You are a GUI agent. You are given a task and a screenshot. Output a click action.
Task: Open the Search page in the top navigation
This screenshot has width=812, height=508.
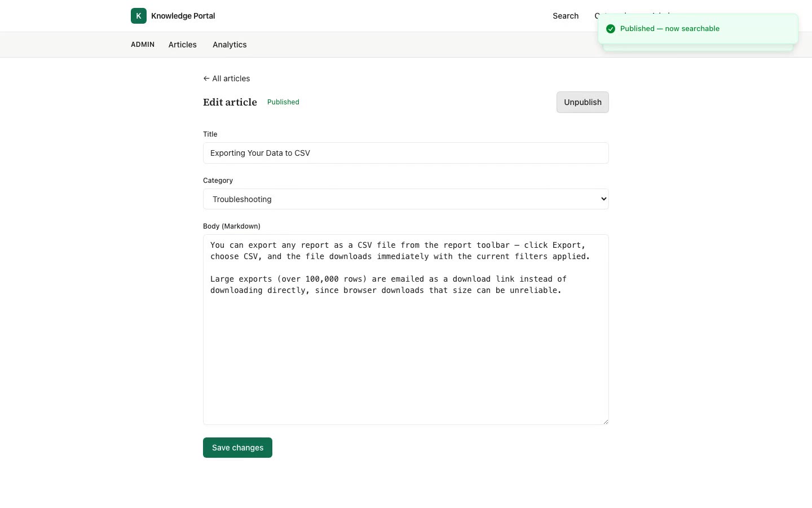566,16
